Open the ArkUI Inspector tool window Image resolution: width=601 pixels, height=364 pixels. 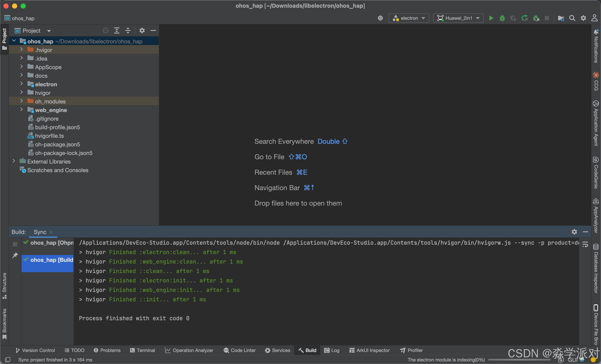(369, 350)
